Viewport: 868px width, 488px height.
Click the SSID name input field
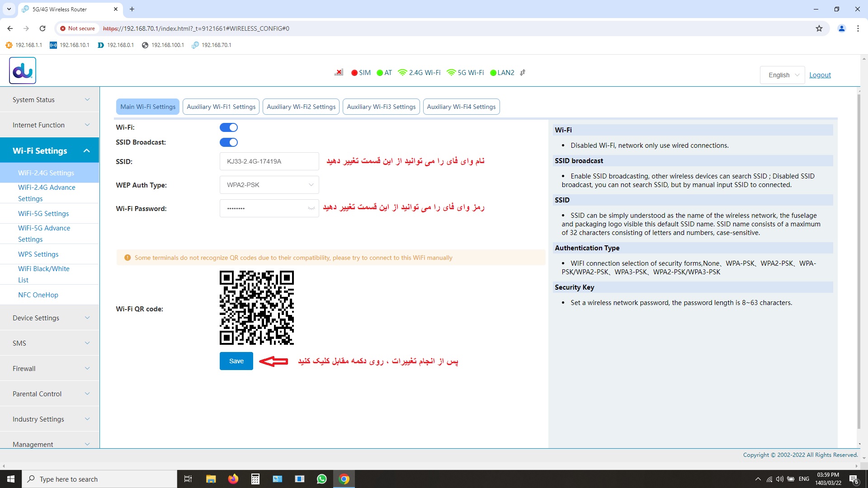[x=269, y=161]
